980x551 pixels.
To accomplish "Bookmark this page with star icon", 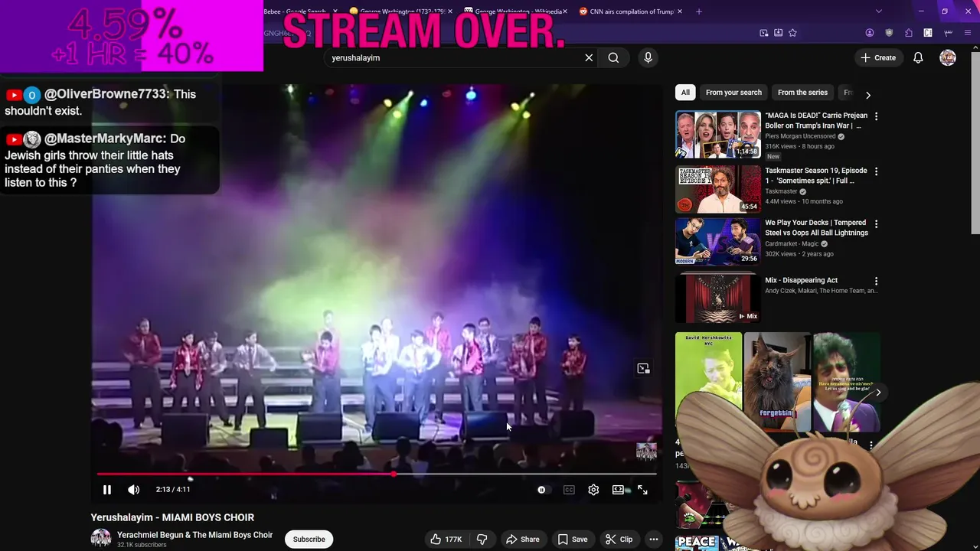I will tap(792, 33).
